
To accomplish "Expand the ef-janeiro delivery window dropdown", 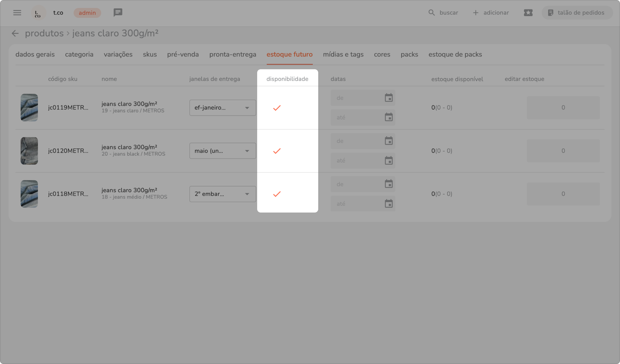I will [x=223, y=108].
